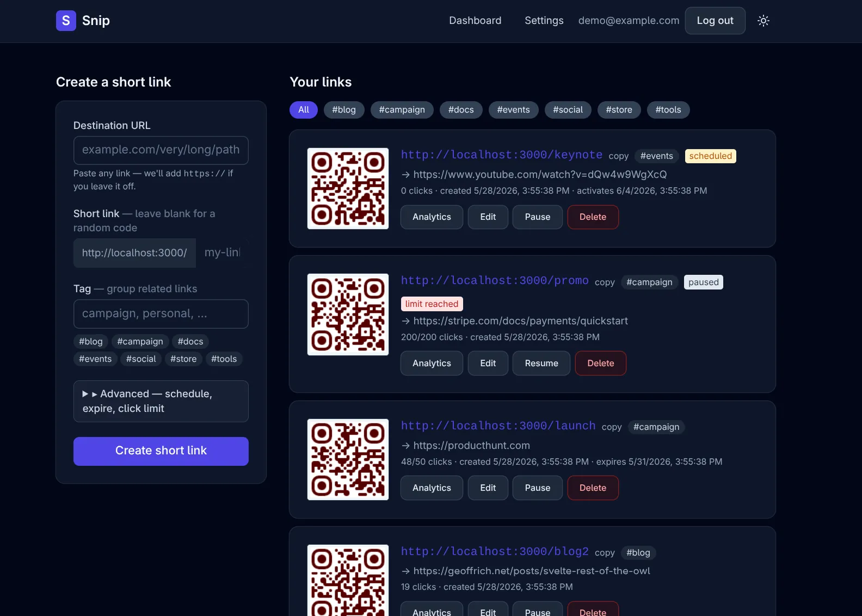Viewport: 862px width, 616px height.
Task: Pick the #blog tag suggestion in the form
Action: (x=91, y=342)
